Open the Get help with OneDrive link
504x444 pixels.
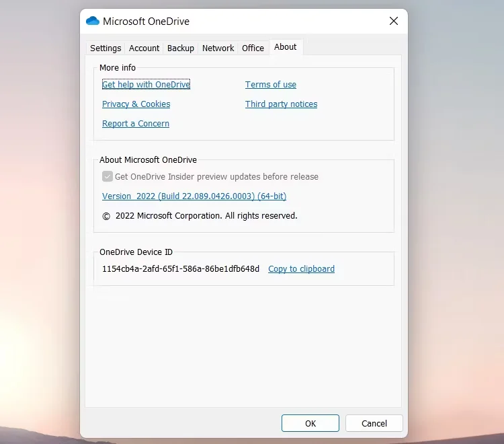coord(146,84)
